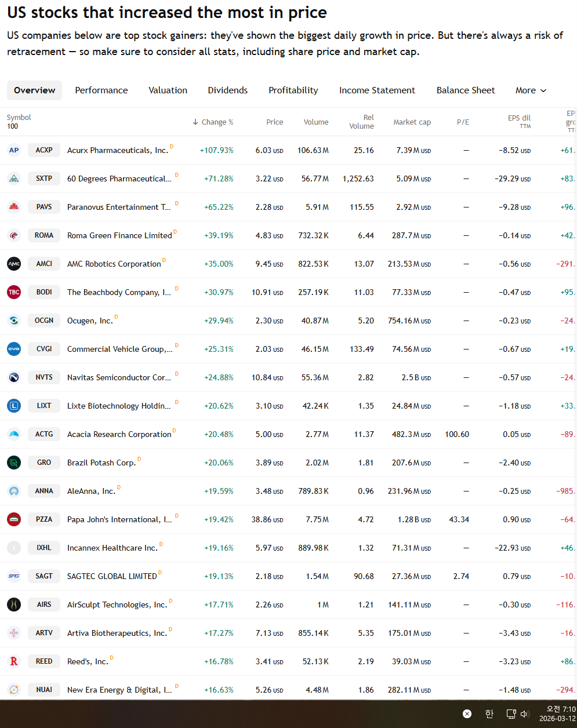Screen dimensions: 577x728
Task: Open SAGTEC GLOBAL LIMITED link
Action: 112,576
